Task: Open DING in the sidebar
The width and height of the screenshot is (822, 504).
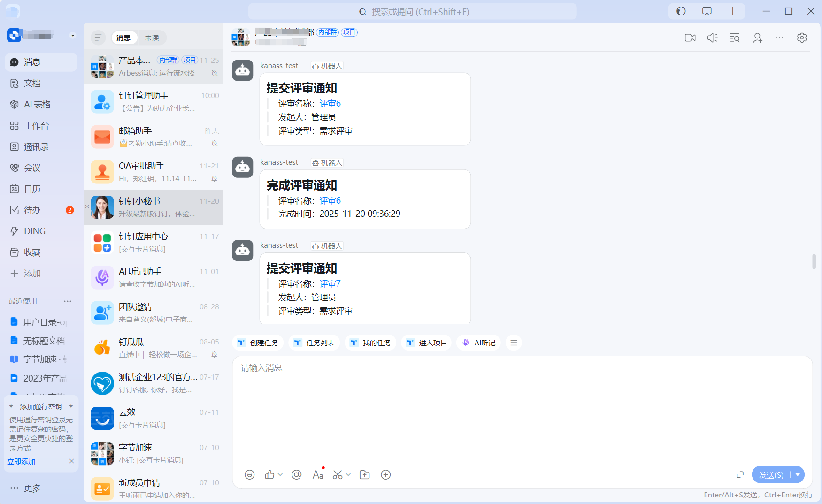Action: [x=41, y=231]
